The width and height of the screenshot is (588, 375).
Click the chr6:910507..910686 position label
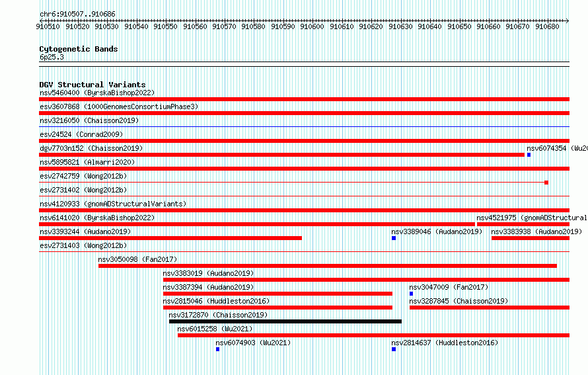[77, 14]
